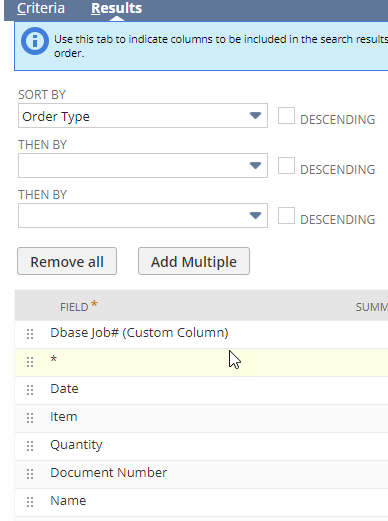Click the blue info icon in banner
This screenshot has width=388, height=521.
click(x=35, y=41)
